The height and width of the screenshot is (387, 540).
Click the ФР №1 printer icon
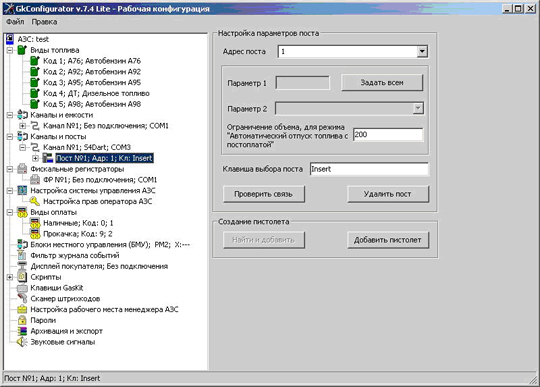(x=35, y=179)
